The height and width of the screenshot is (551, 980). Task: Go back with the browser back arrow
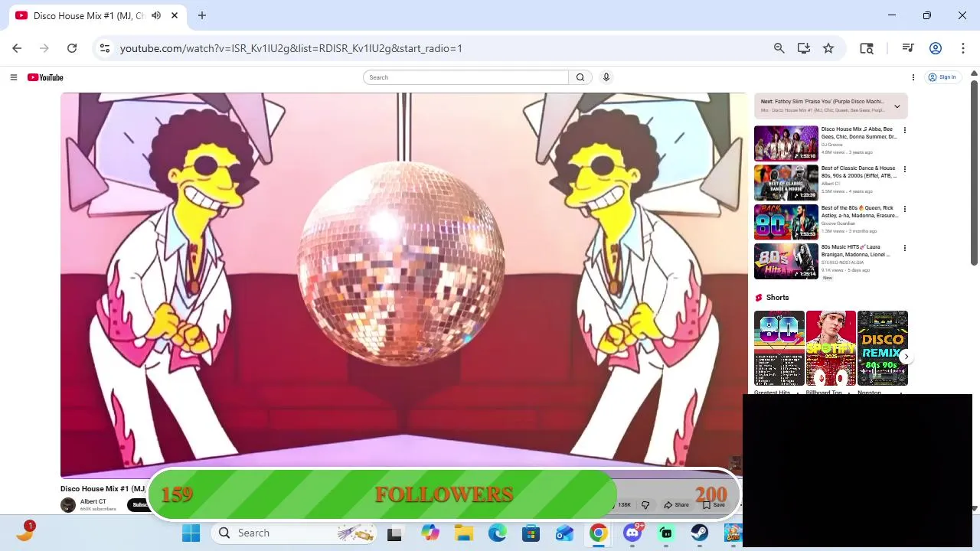(x=17, y=48)
